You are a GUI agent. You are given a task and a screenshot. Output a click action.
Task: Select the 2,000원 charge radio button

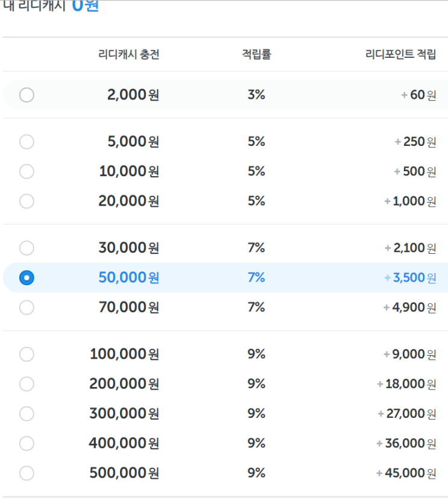[x=27, y=95]
